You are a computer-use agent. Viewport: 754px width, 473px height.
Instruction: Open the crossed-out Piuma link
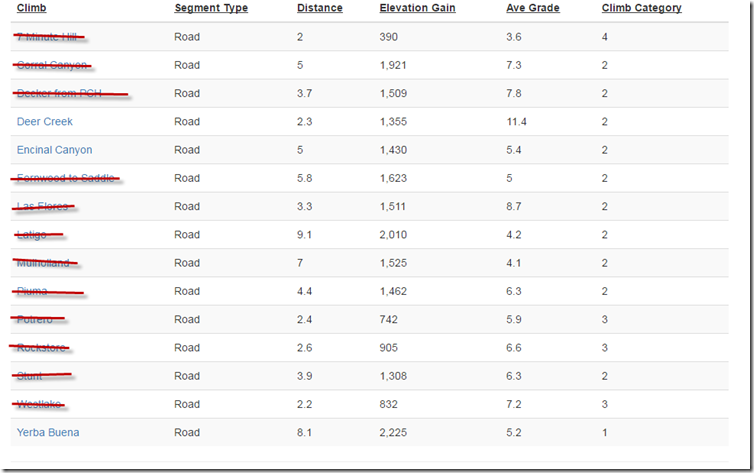(32, 291)
